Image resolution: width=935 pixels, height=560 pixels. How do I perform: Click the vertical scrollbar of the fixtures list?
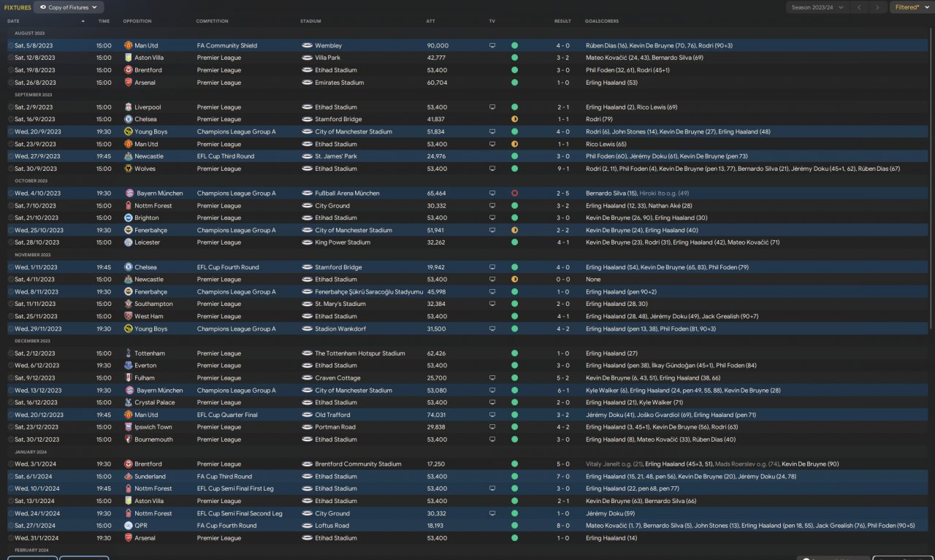[931, 179]
